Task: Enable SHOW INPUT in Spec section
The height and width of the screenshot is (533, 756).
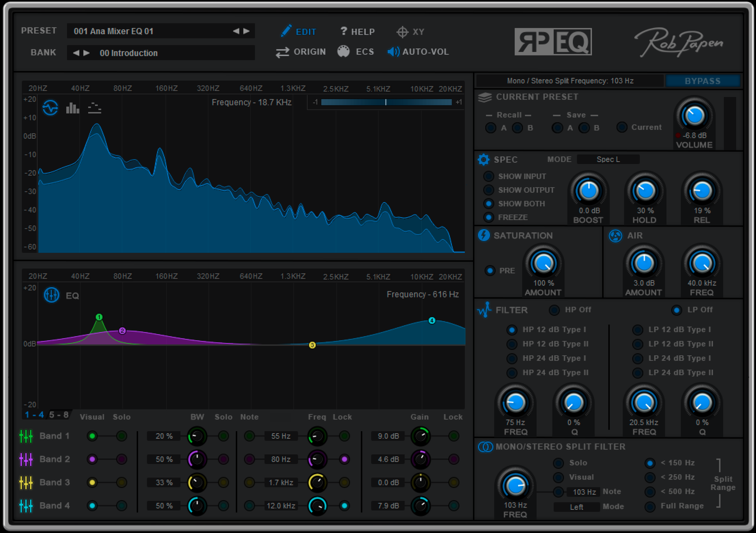Action: pyautogui.click(x=488, y=176)
